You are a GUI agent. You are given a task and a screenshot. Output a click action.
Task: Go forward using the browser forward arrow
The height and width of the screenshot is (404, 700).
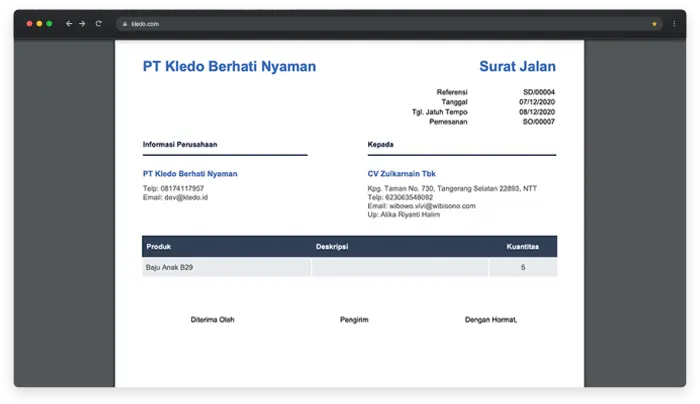[x=82, y=24]
